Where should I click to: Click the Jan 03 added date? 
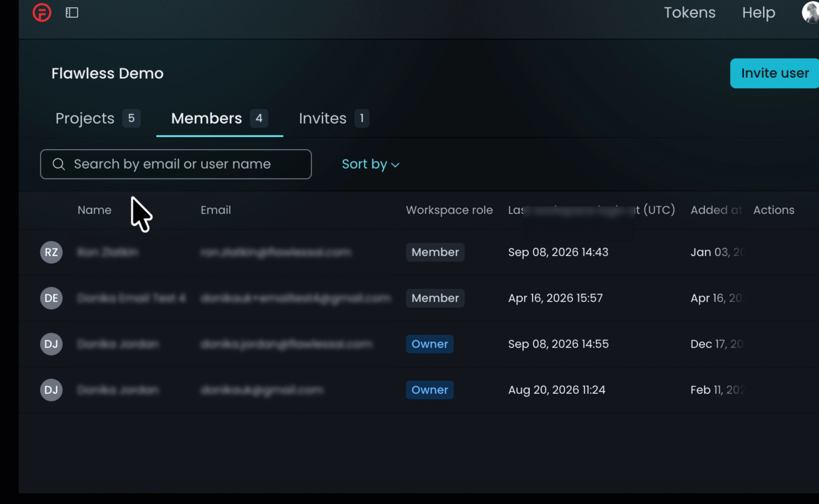pos(717,252)
